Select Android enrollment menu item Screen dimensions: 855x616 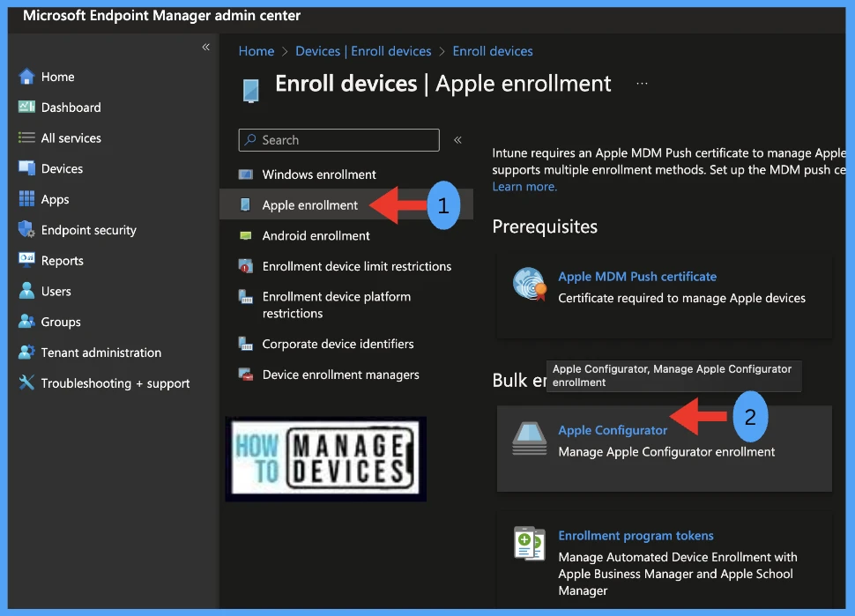click(x=316, y=235)
